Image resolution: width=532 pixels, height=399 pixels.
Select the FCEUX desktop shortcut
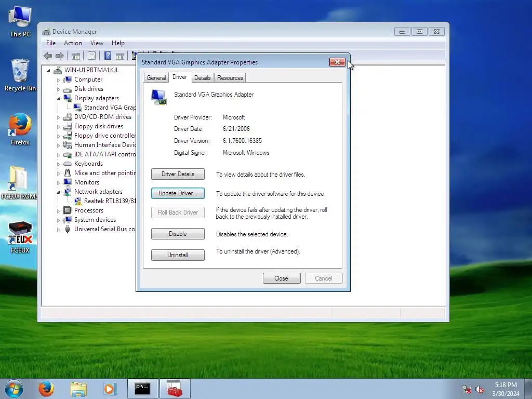coord(20,237)
